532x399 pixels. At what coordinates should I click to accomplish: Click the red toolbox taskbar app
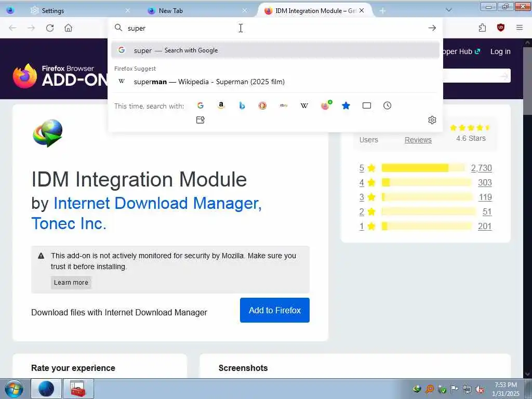(78, 389)
